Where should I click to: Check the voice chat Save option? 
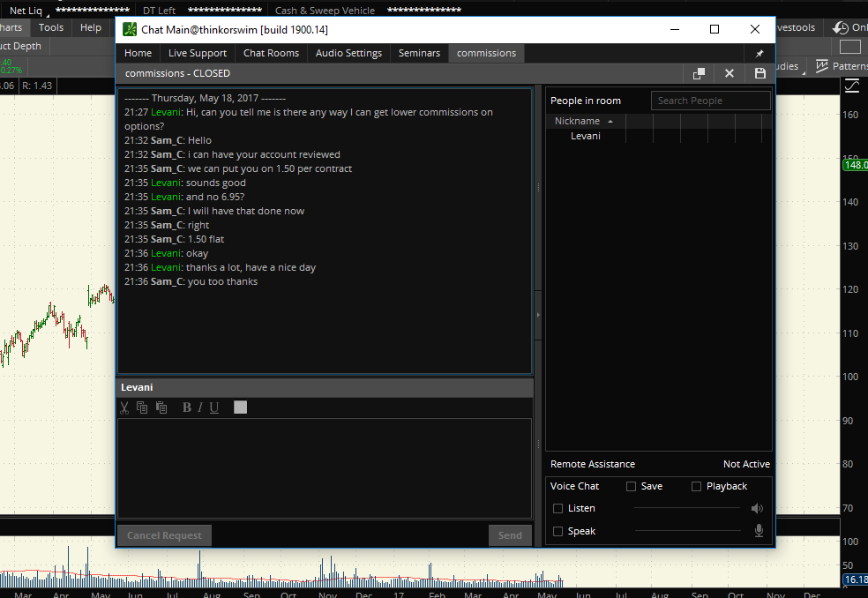coord(631,487)
